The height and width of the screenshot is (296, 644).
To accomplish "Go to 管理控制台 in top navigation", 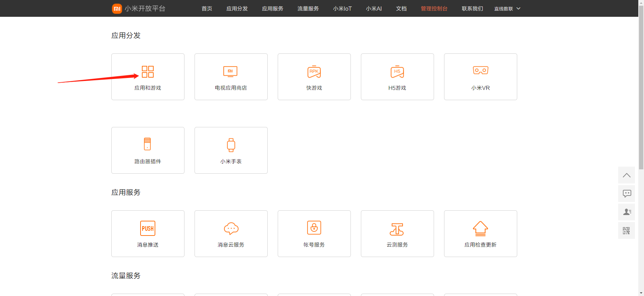I will (434, 9).
